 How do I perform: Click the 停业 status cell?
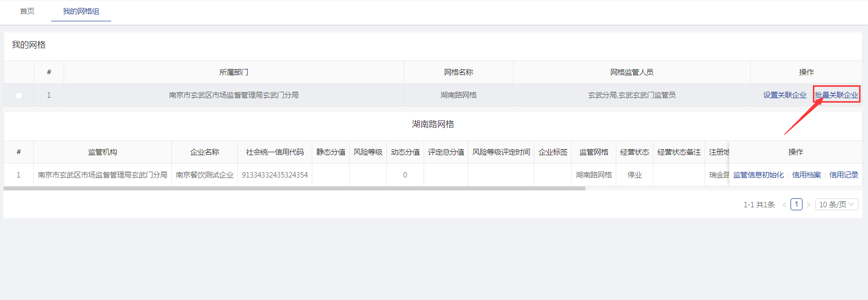click(635, 175)
